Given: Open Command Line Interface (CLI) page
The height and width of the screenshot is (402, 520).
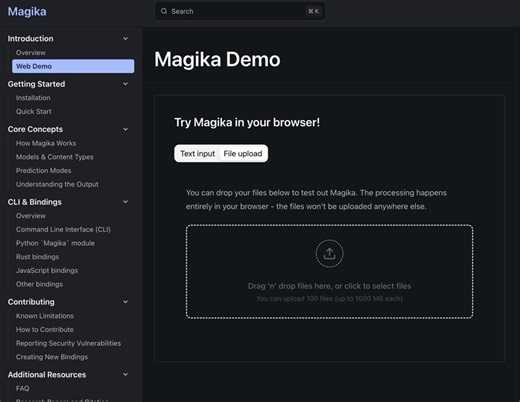Looking at the screenshot, I should tap(63, 229).
